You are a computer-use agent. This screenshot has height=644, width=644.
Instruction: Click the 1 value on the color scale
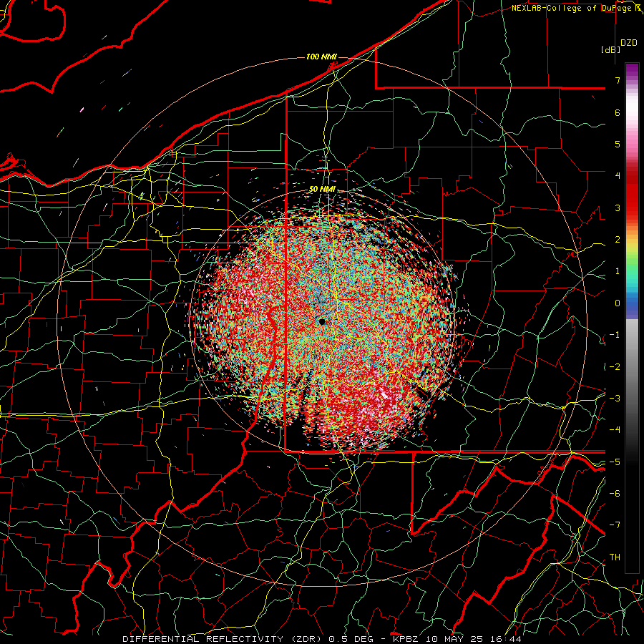tap(618, 271)
